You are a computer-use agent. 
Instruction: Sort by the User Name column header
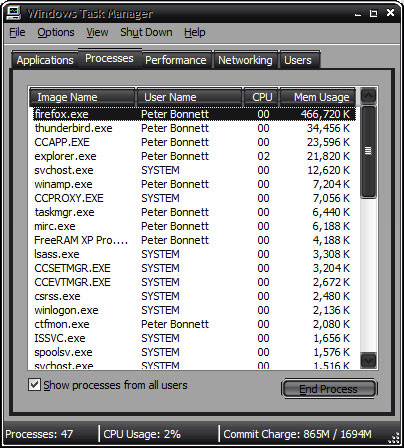pos(189,97)
